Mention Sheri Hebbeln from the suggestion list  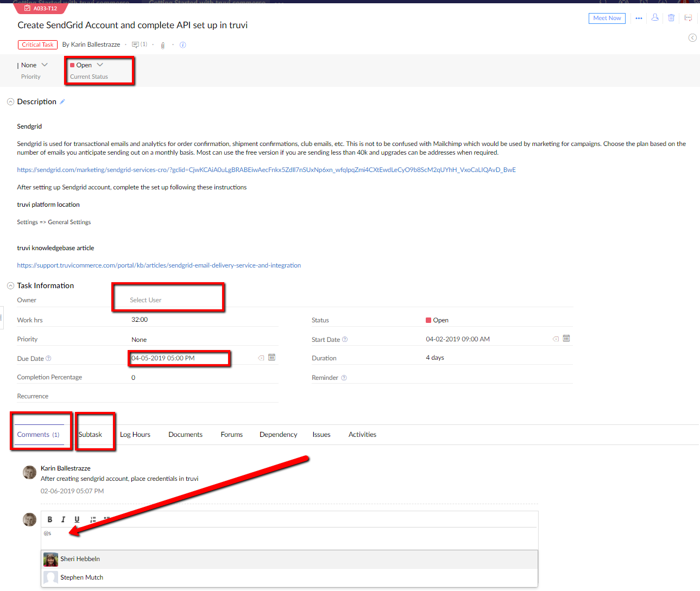pyautogui.click(x=289, y=559)
